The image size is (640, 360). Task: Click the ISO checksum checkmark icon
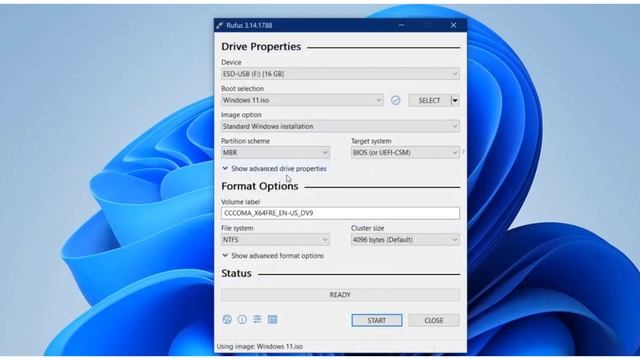tap(396, 100)
